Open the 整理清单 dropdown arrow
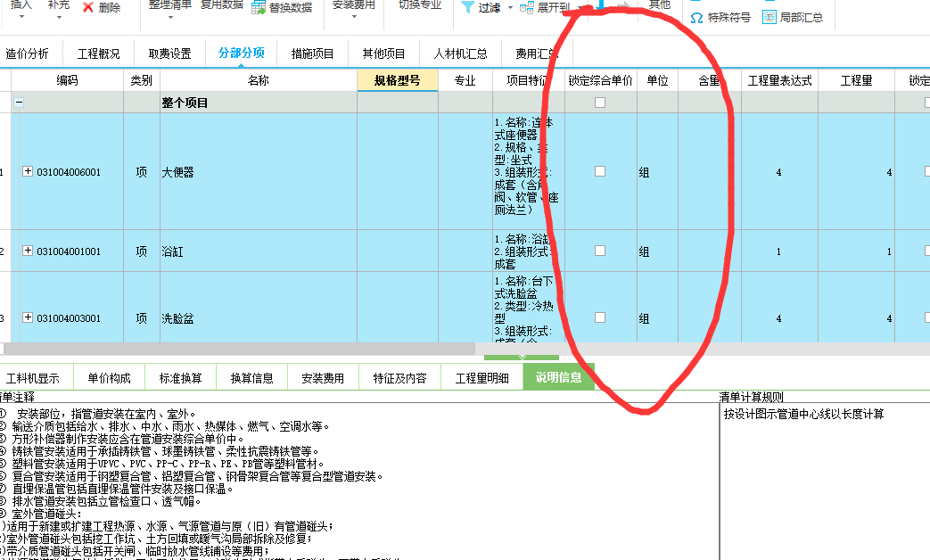 pos(170,17)
